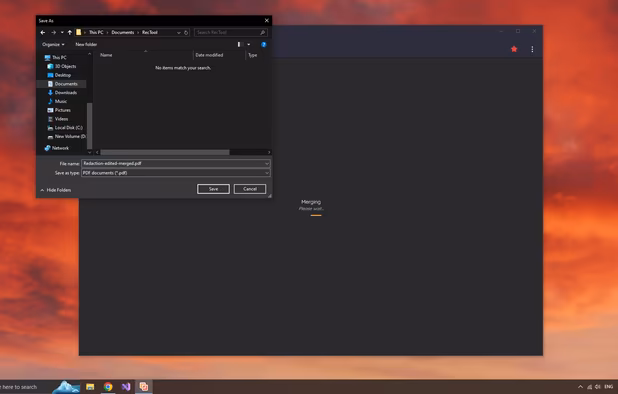This screenshot has height=394, width=618.
Task: Open the recent locations dropdown arrow
Action: 62,32
